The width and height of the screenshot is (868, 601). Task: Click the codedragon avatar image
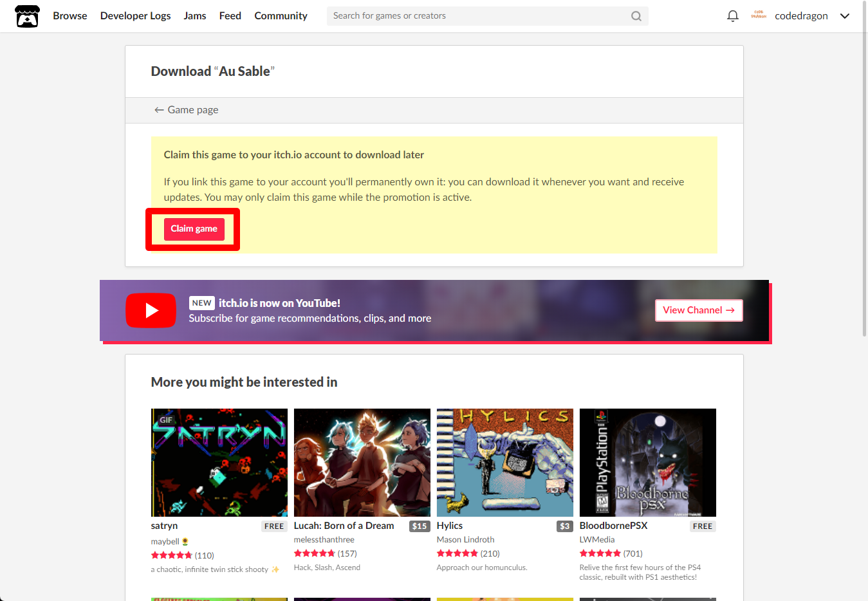759,15
